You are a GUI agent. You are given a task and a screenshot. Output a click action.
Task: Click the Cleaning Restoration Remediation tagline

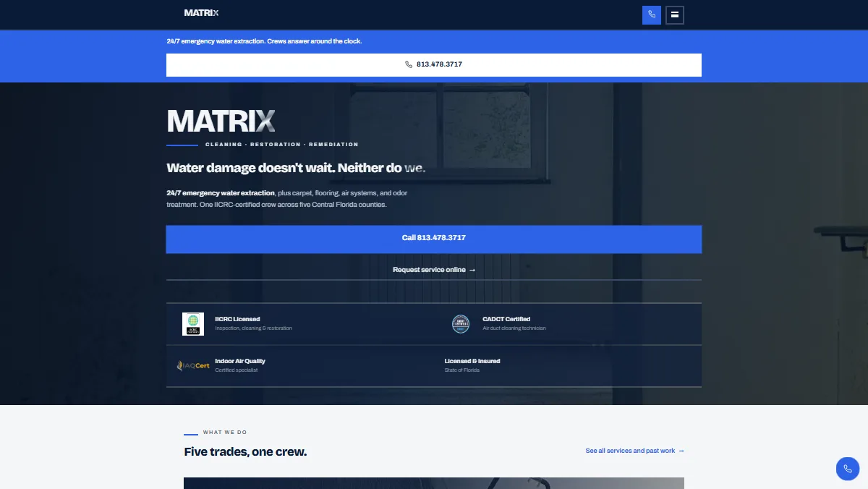[x=282, y=145]
